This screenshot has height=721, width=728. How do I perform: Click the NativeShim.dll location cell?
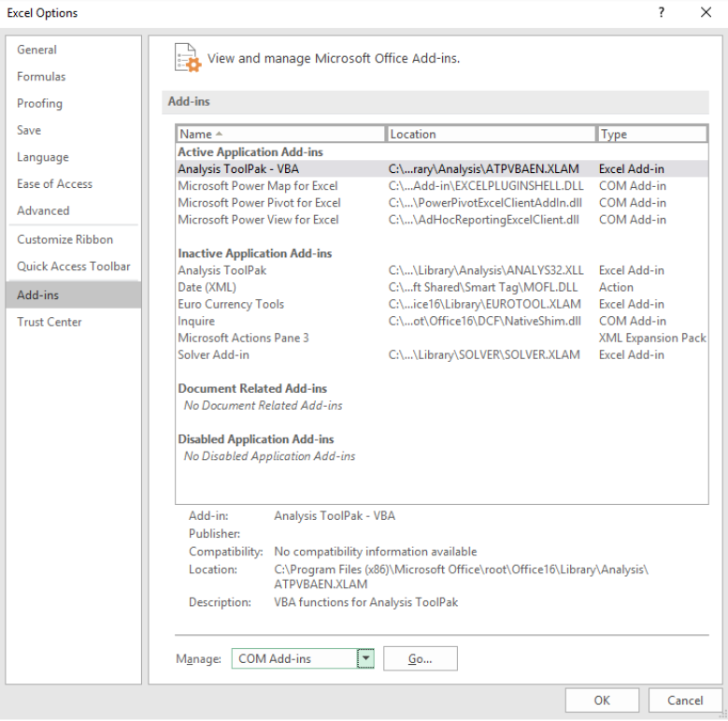click(x=485, y=321)
